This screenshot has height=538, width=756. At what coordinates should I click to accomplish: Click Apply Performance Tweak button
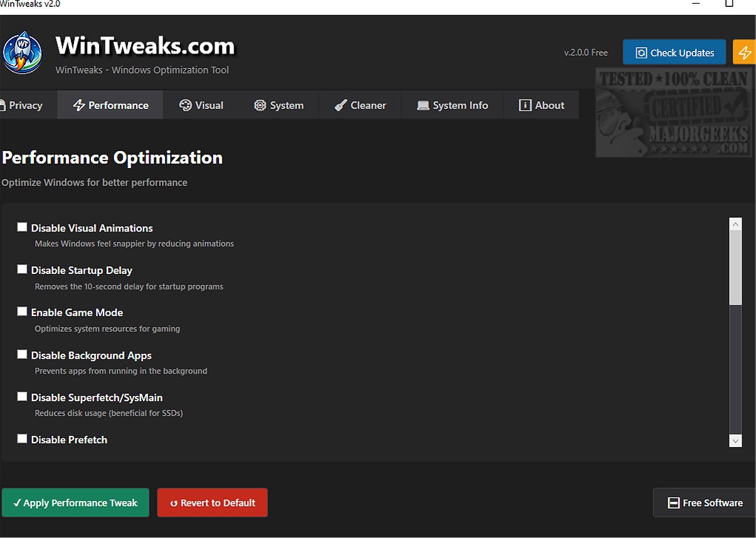click(75, 503)
